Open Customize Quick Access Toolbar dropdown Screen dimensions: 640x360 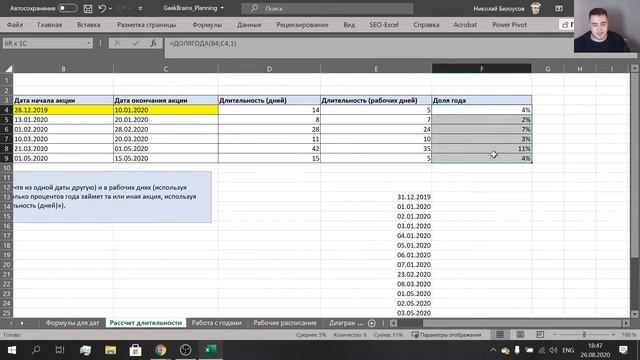[x=140, y=9]
